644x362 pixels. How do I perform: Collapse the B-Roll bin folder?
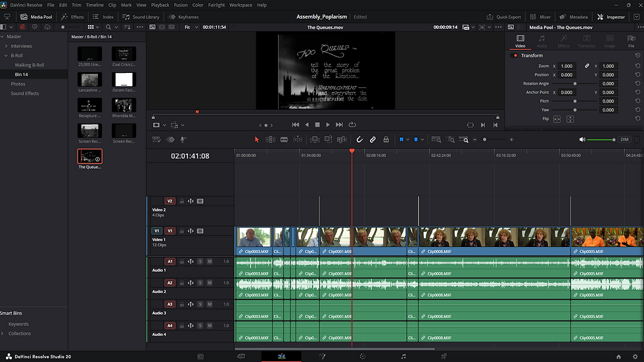7,56
